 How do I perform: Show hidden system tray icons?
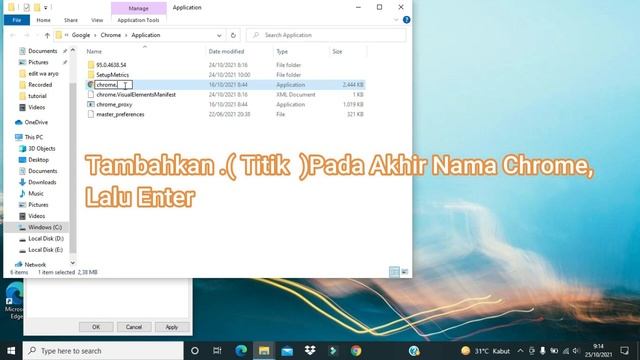(x=520, y=351)
